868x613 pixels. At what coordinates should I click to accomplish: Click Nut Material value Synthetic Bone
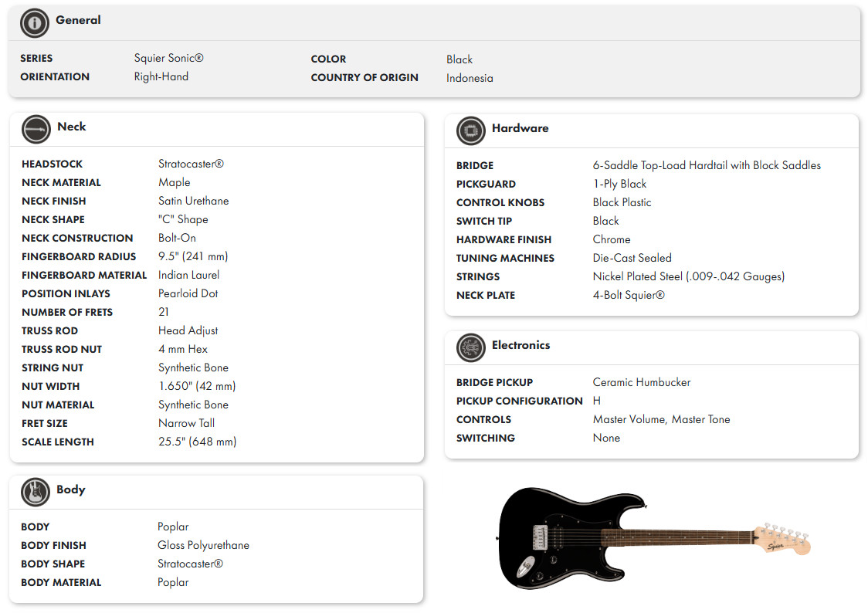(193, 405)
